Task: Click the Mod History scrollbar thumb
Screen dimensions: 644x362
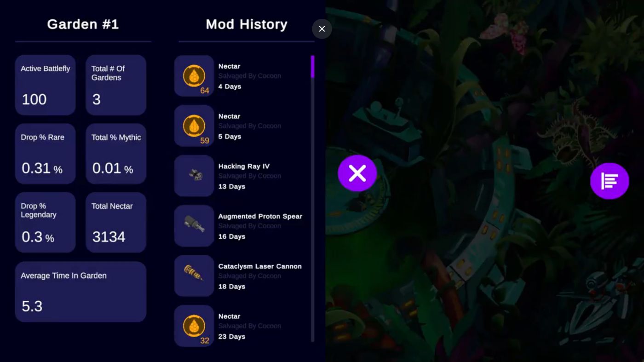Action: click(x=313, y=67)
